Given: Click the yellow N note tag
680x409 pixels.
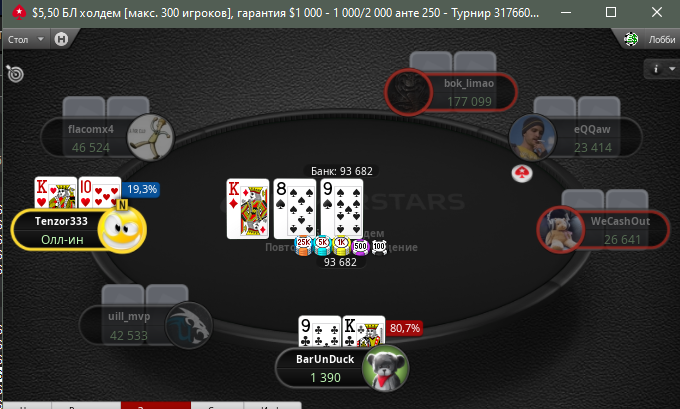Looking at the screenshot, I should click(122, 205).
